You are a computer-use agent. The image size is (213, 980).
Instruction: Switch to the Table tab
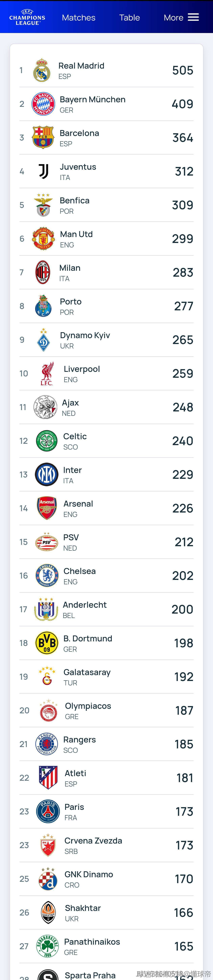(x=129, y=17)
